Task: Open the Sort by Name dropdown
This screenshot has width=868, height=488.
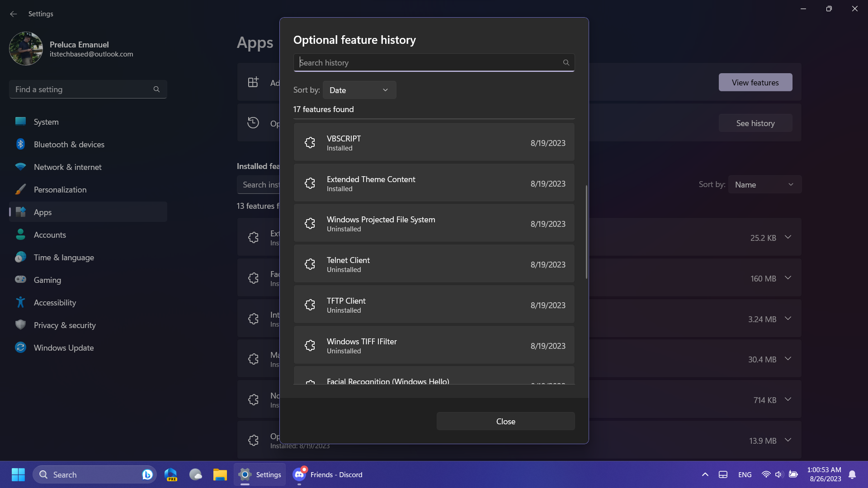Action: (x=765, y=184)
